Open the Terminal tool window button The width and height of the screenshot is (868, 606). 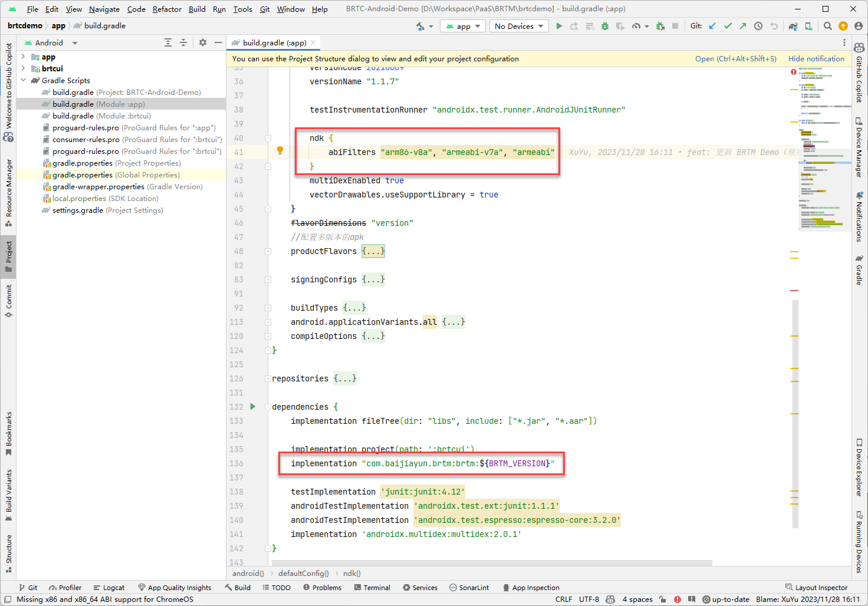[x=373, y=588]
